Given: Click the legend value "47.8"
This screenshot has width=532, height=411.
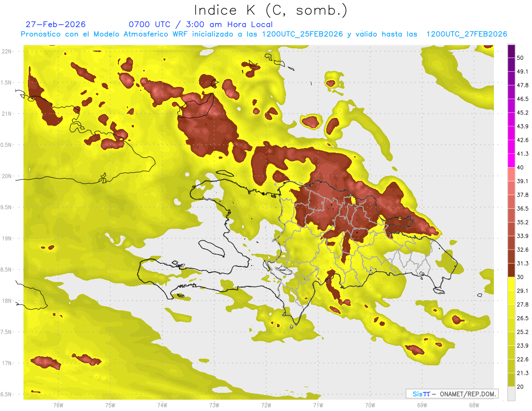Looking at the screenshot, I should [x=523, y=86].
